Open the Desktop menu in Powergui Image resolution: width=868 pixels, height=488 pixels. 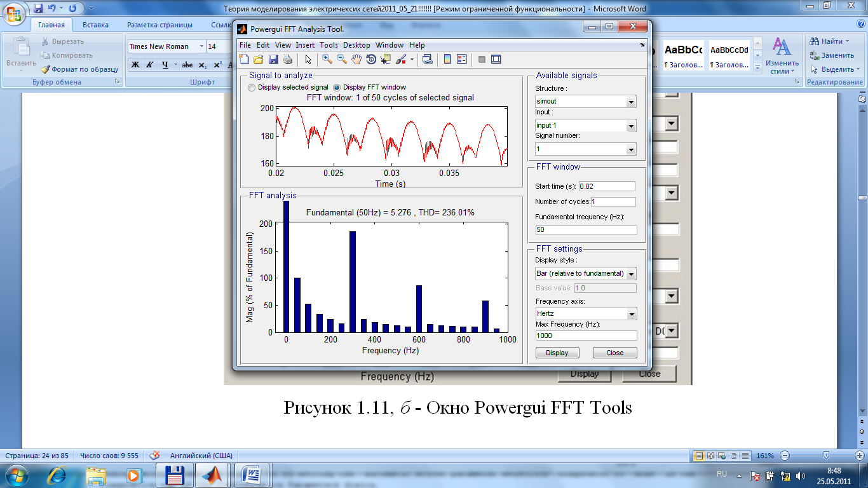point(356,45)
